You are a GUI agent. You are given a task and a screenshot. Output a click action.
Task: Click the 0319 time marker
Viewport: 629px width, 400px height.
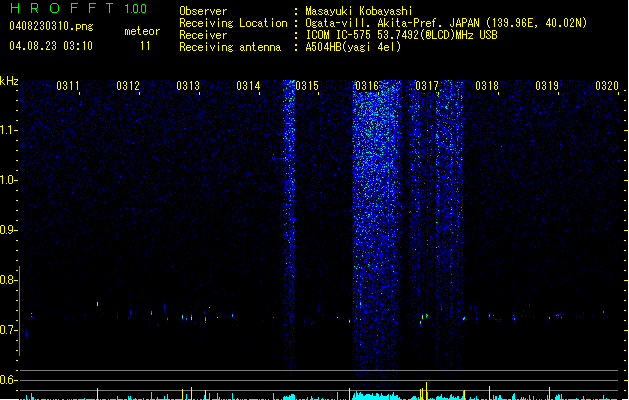(x=547, y=86)
